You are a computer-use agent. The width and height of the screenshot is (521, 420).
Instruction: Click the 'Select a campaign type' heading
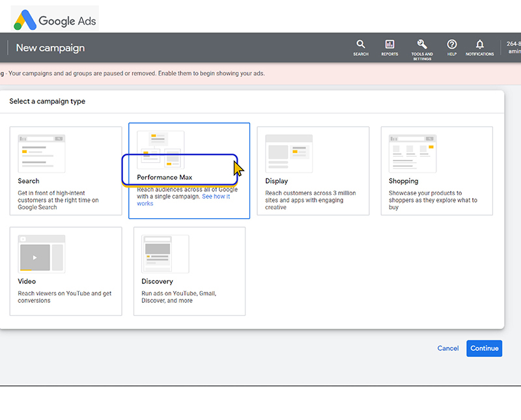click(47, 102)
